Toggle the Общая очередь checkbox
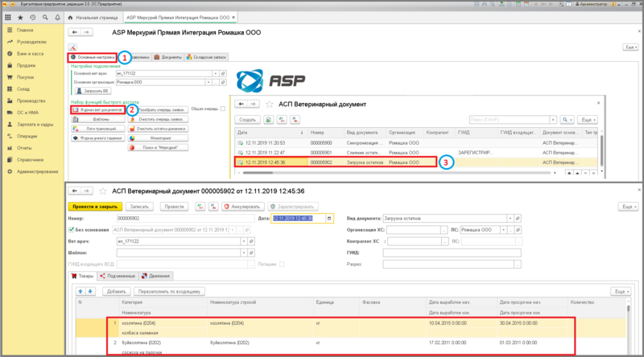 (x=222, y=109)
